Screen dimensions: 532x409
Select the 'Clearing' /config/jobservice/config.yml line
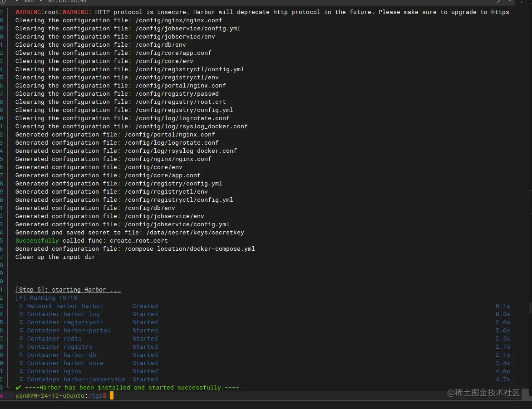(x=128, y=29)
